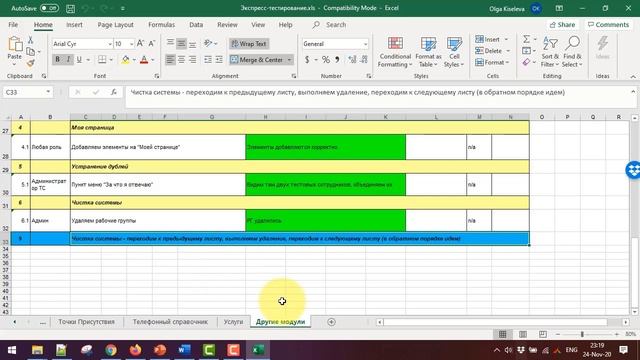
Task: Toggle middle vertical alignment
Action: 181,43
